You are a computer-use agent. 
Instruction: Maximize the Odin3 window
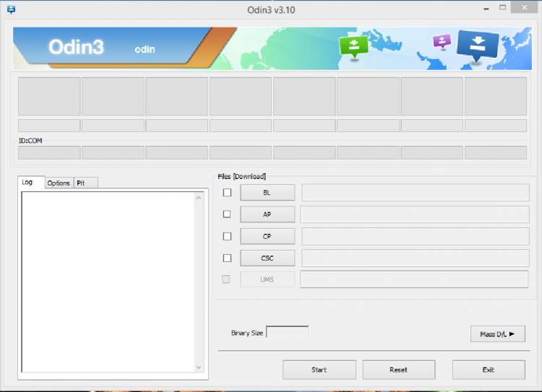tap(502, 7)
